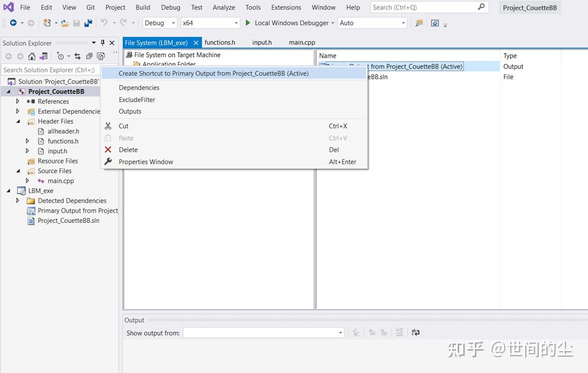Start debugging with the green arrow icon

(247, 23)
